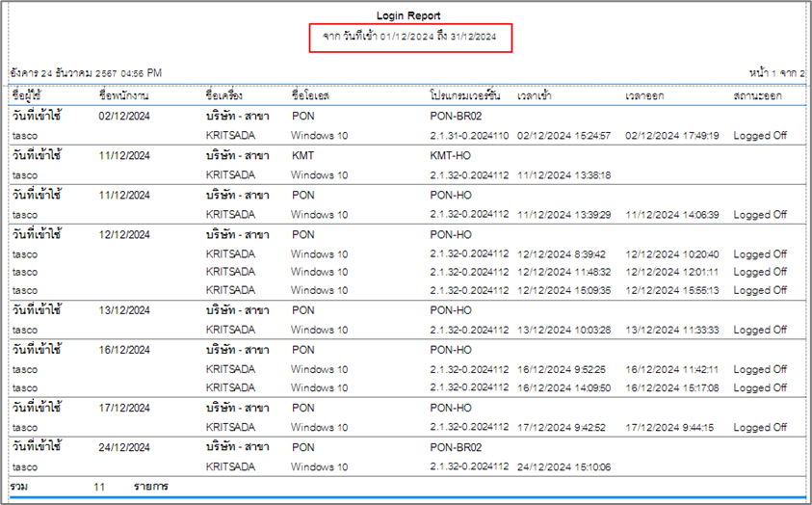
Task: Select the highlighted date range 01/12/2024 to 31/12/2024
Action: (x=409, y=38)
